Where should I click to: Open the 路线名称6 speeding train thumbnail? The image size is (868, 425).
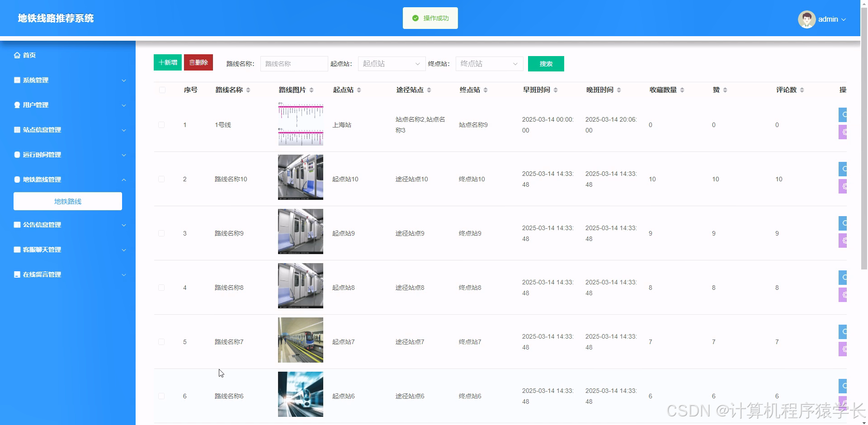301,394
